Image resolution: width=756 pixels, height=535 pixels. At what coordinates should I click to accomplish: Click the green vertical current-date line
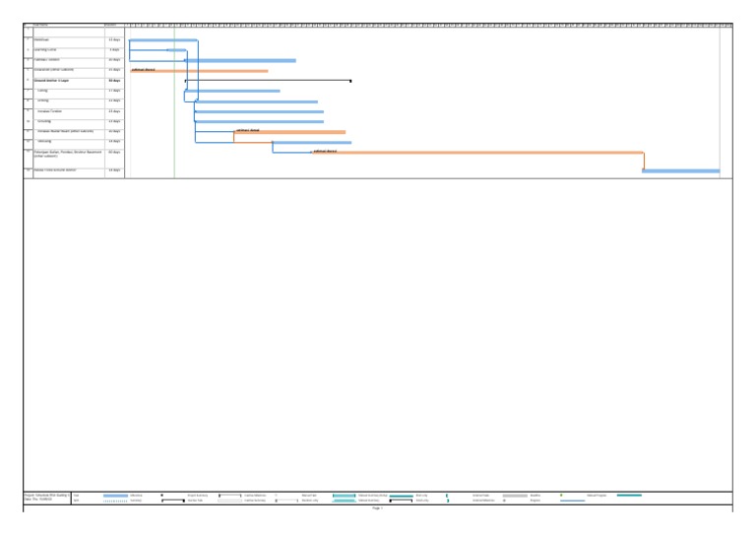174,102
